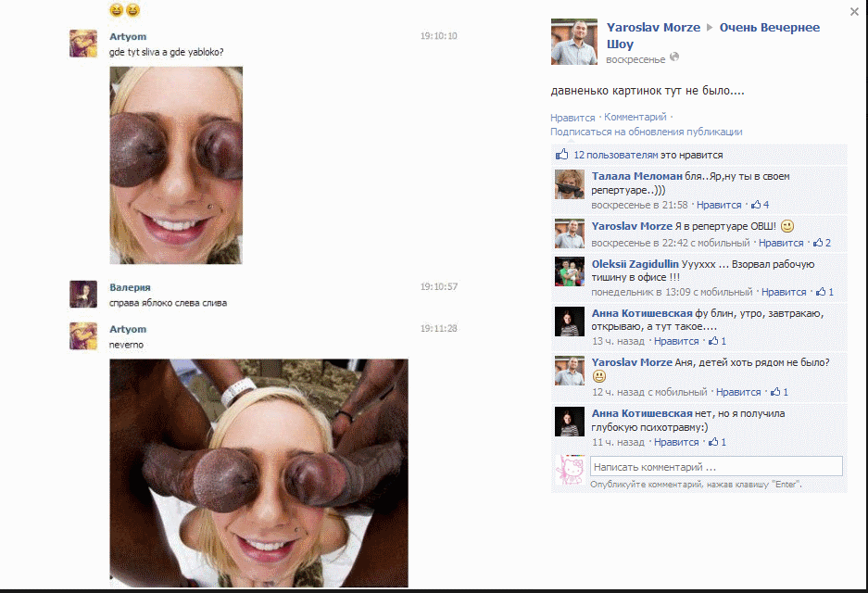Click the Валерия sender name in chat
Viewport: 868px width, 593px height.
coord(130,287)
